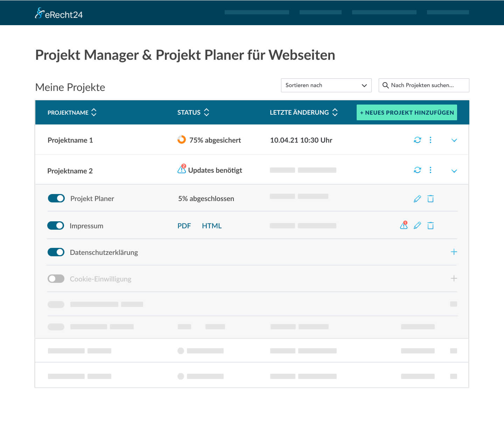Add Datenschutzerklärung using the plus icon
Image resolution: width=504 pixels, height=444 pixels.
(x=454, y=252)
